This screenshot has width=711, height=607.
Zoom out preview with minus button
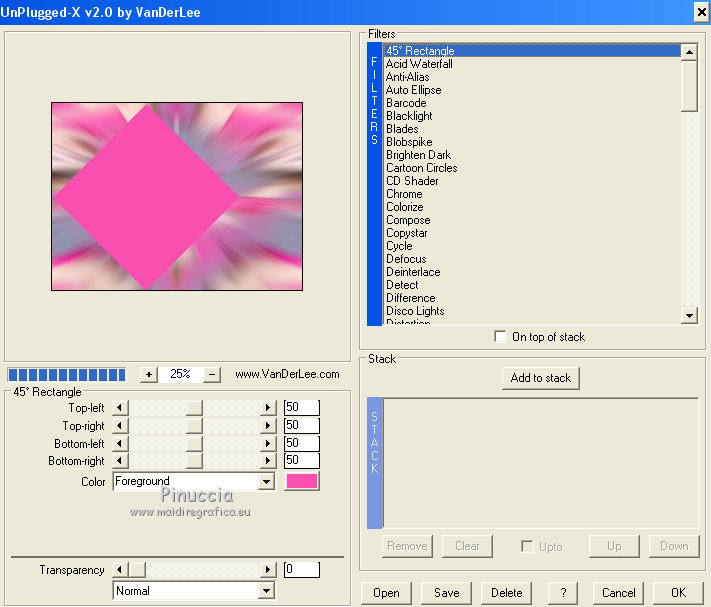click(x=212, y=374)
